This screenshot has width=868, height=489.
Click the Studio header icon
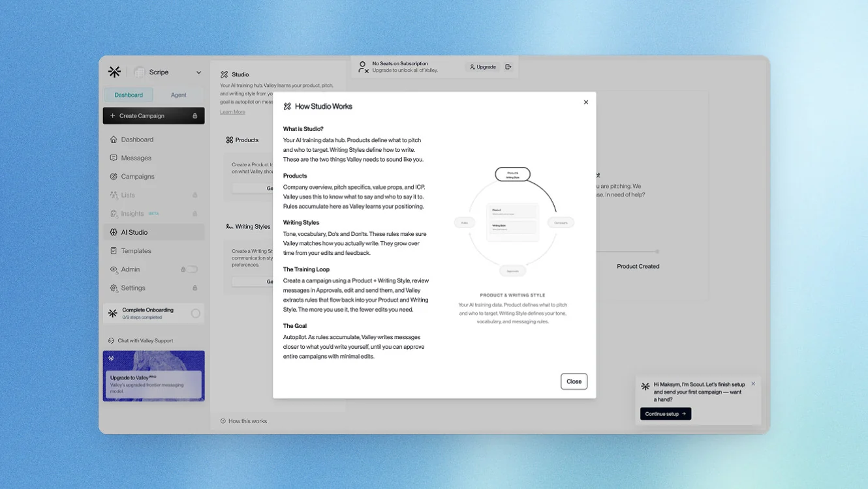point(224,74)
